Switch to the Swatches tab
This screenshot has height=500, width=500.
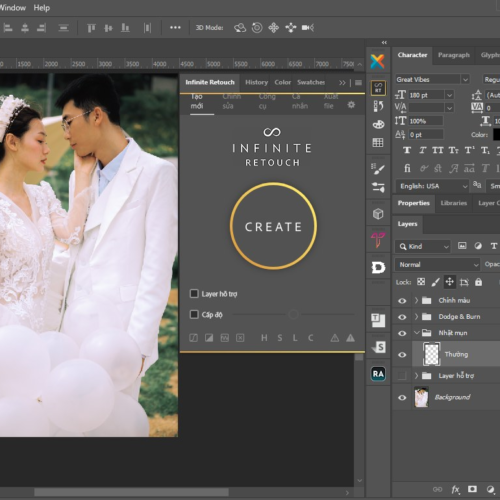coord(311,82)
